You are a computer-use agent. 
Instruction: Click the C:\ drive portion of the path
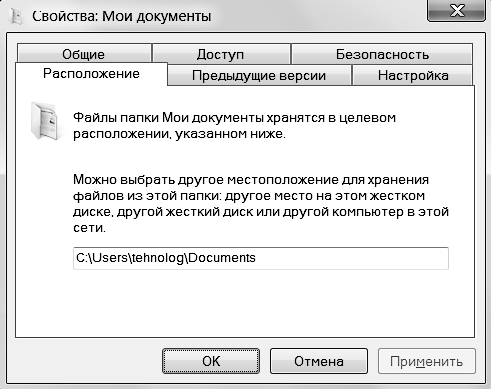coord(83,258)
